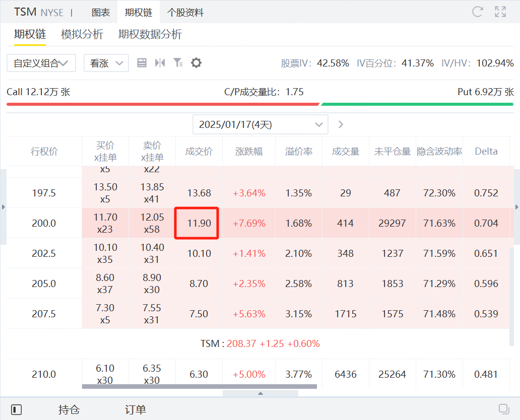Toggle the bottom-left panel layout icon
520x420 pixels.
(x=16, y=410)
